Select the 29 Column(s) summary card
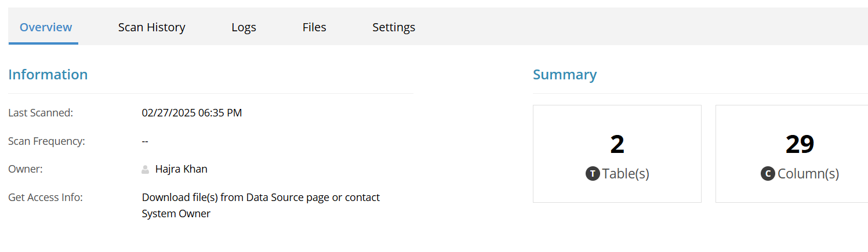 click(x=792, y=154)
